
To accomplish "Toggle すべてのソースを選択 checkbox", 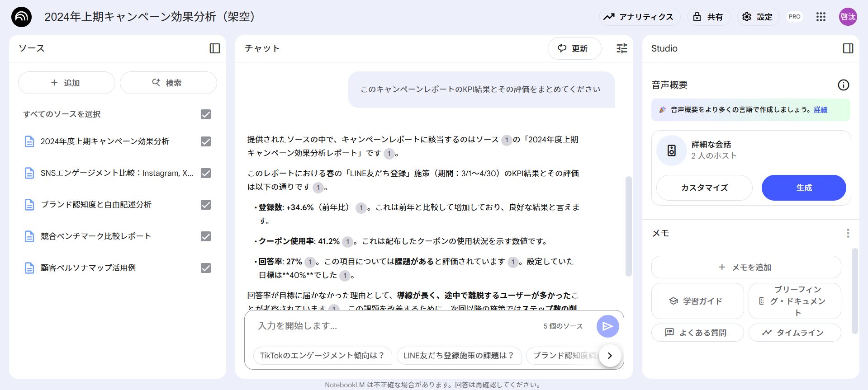I will (206, 114).
